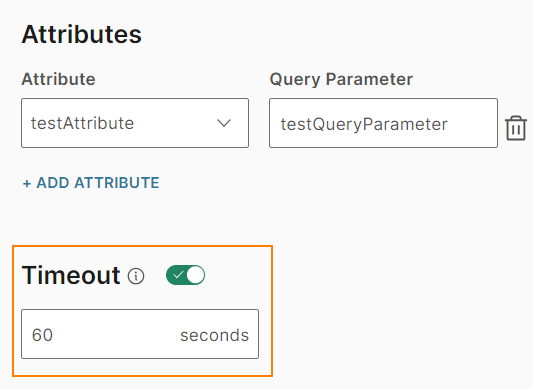Click empty space right of testQueryParameter text
The height and width of the screenshot is (389, 533).
472,124
